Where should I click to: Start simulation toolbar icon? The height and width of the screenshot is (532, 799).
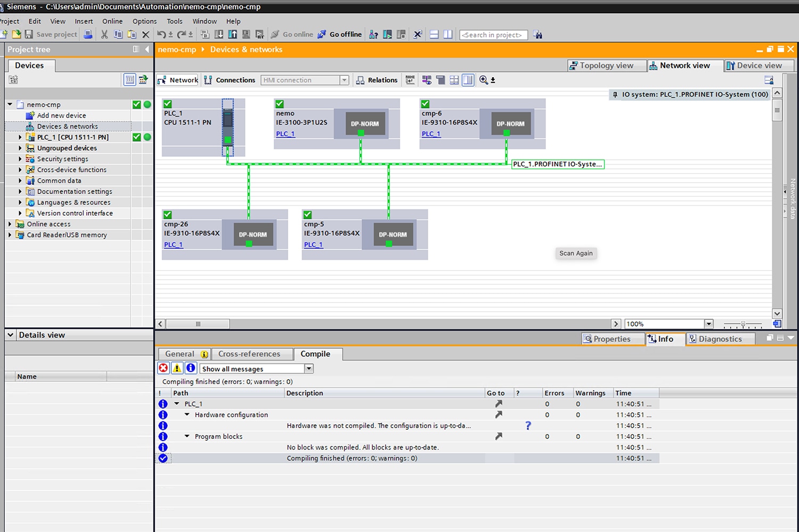tap(246, 35)
